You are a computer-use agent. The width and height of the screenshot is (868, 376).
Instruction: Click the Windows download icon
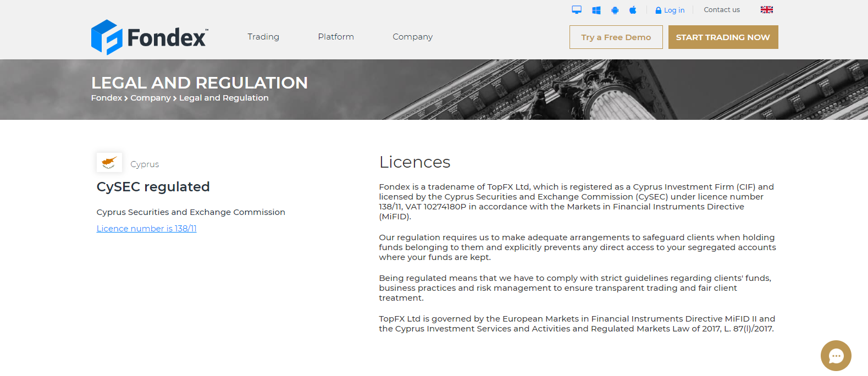pos(596,10)
